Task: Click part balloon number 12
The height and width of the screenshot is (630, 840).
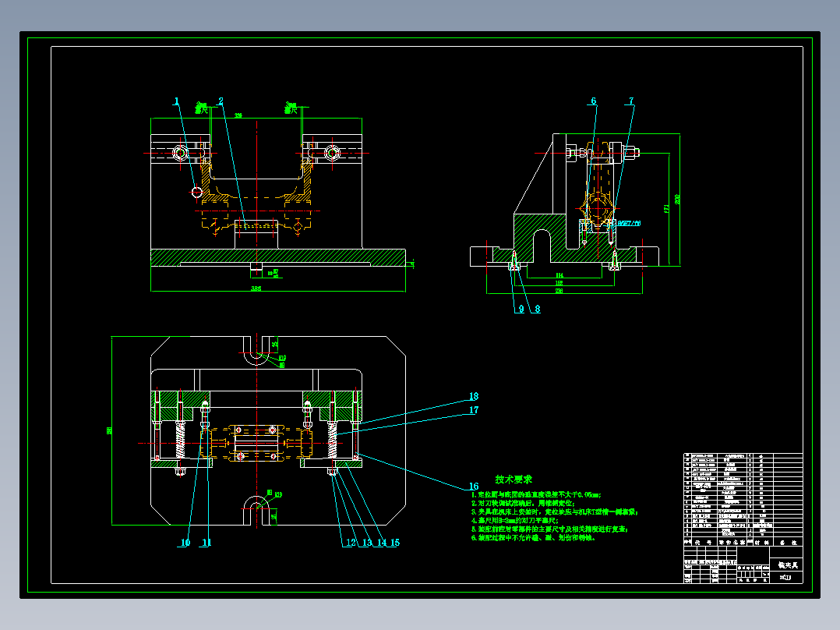Action: 351,543
